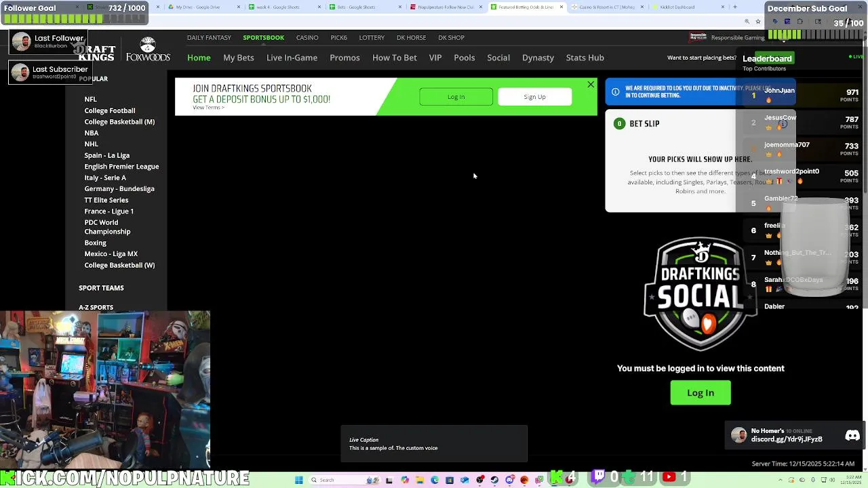Select College Football in the sidebar
The image size is (868, 488).
point(110,110)
